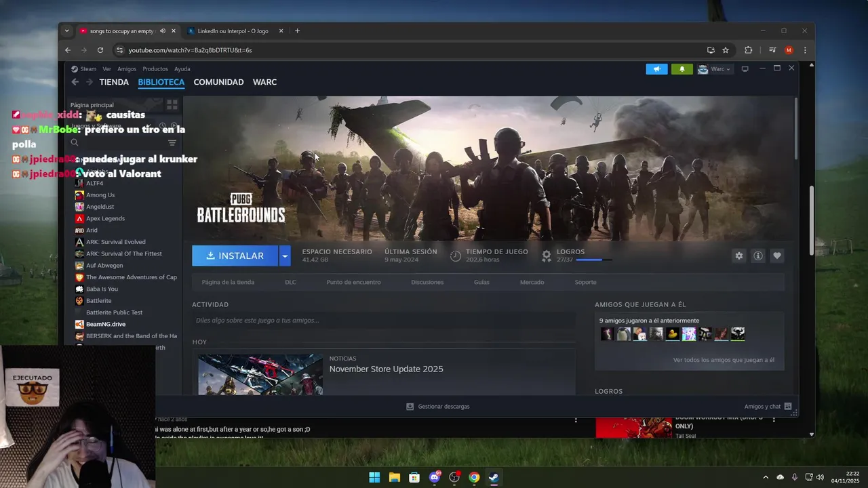Viewport: 868px width, 488px height.
Task: Go back with Steam's back arrow
Action: (x=75, y=82)
